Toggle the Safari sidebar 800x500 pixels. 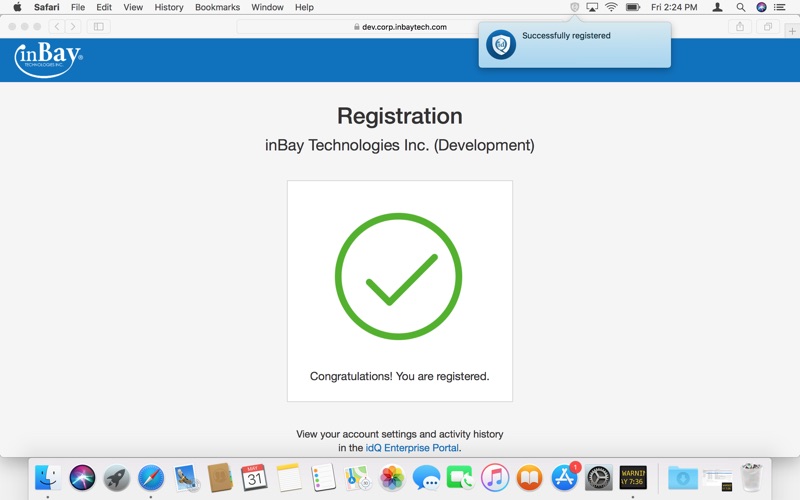coord(99,27)
